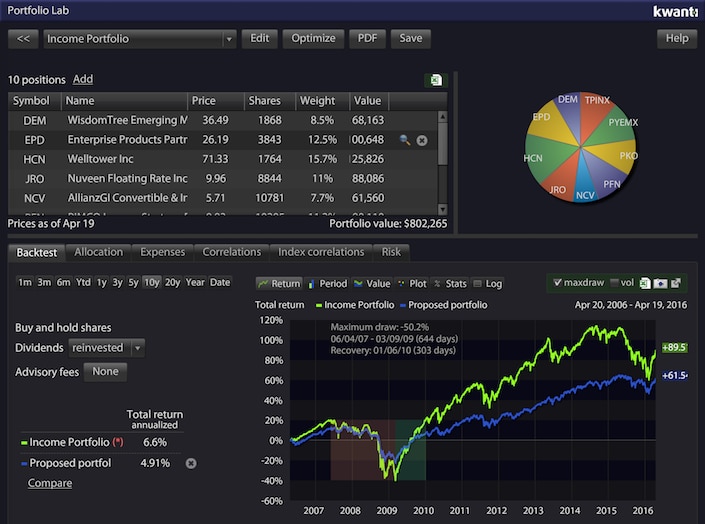The height and width of the screenshot is (524, 705).
Task: Switch to the Allocation tab
Action: pos(98,252)
